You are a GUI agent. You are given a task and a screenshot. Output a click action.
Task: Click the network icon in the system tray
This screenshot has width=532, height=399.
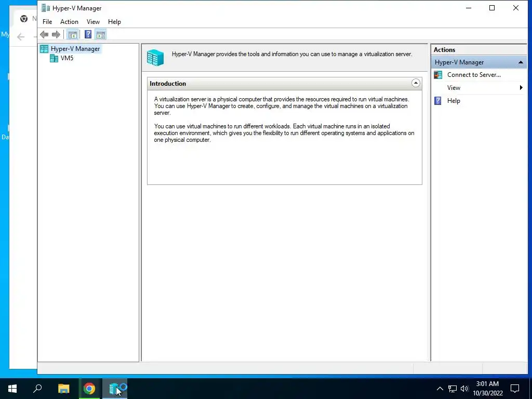[x=452, y=389]
